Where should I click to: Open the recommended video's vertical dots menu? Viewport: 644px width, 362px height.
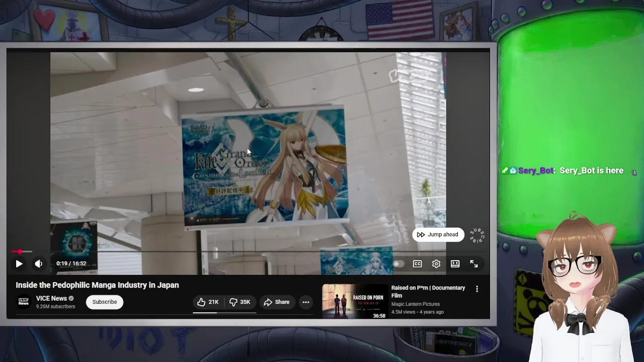click(477, 289)
